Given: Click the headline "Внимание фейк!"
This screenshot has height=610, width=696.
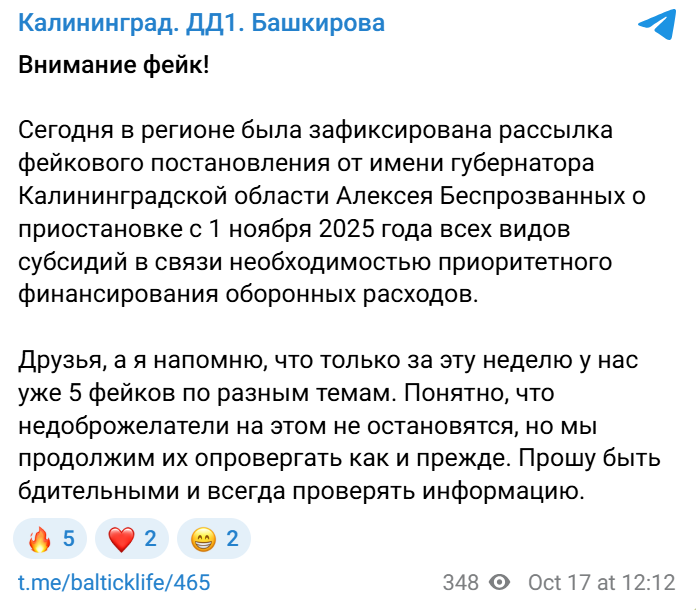Looking at the screenshot, I should pos(115,68).
